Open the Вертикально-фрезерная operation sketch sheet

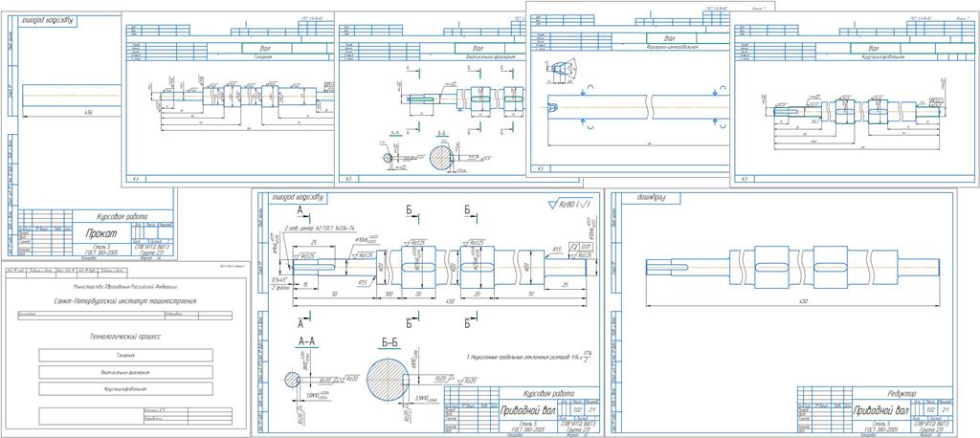(430, 99)
